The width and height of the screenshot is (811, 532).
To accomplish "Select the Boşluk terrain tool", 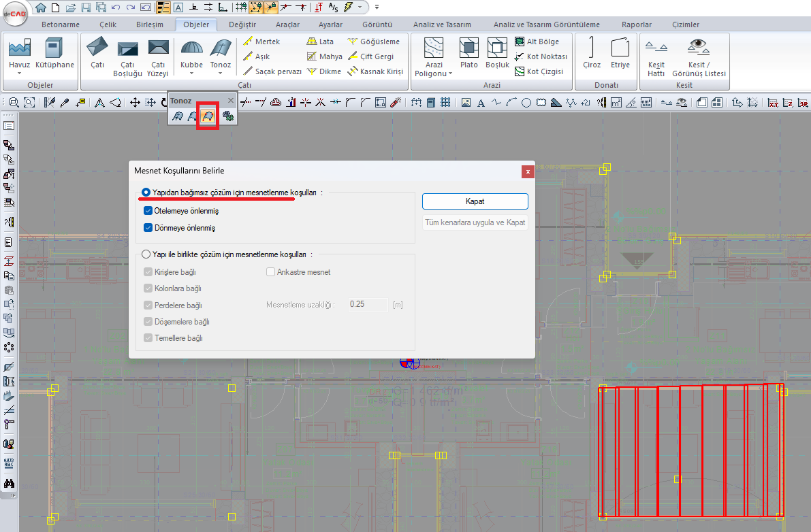I will pyautogui.click(x=497, y=53).
